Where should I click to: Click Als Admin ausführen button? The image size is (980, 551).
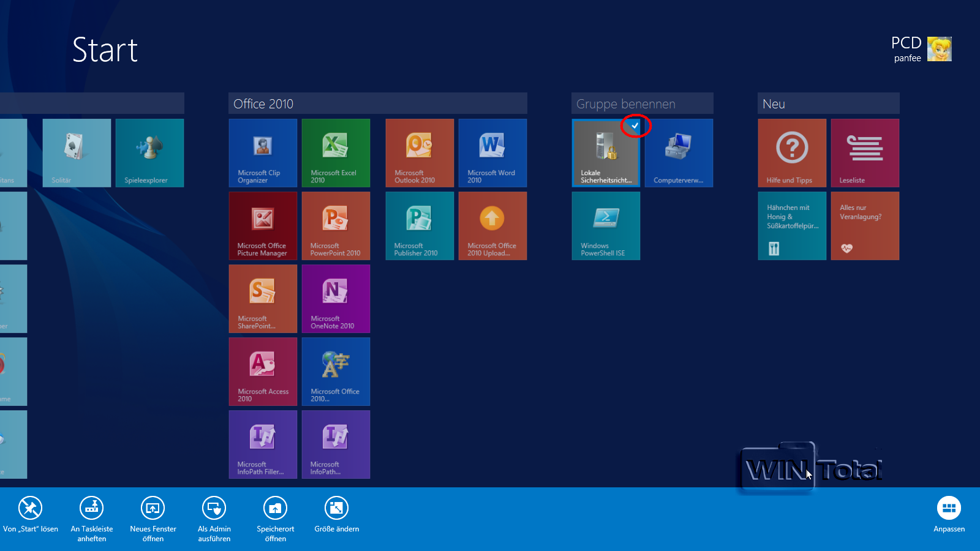(x=214, y=519)
